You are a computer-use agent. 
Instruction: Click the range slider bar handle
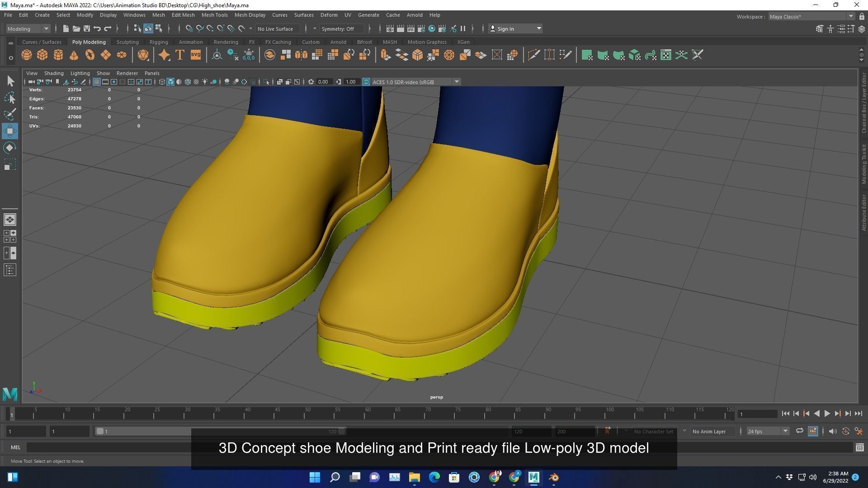[100, 431]
